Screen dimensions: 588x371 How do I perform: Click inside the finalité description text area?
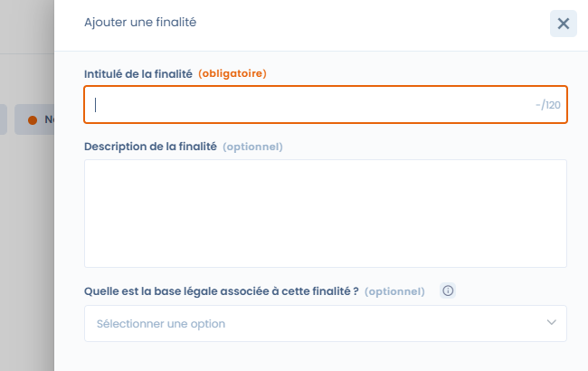(x=326, y=214)
